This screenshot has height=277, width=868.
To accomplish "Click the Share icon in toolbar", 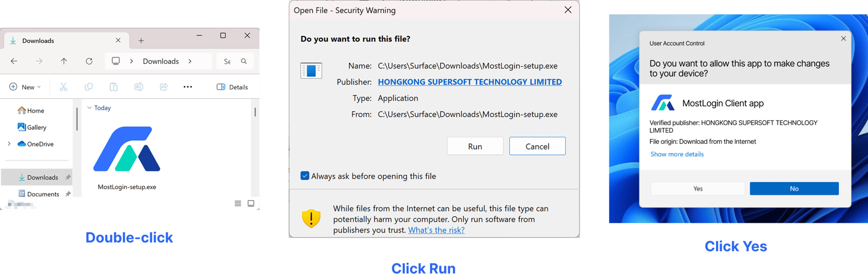I will pyautogui.click(x=164, y=87).
